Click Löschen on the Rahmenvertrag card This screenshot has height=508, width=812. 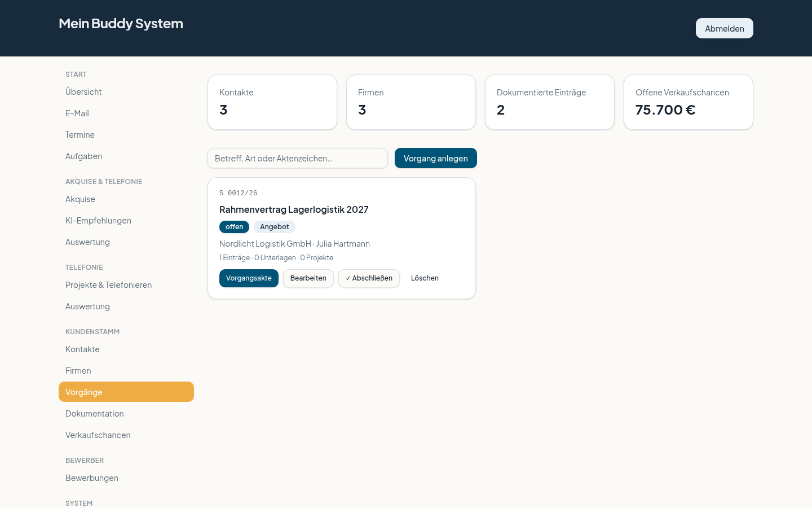[425, 278]
